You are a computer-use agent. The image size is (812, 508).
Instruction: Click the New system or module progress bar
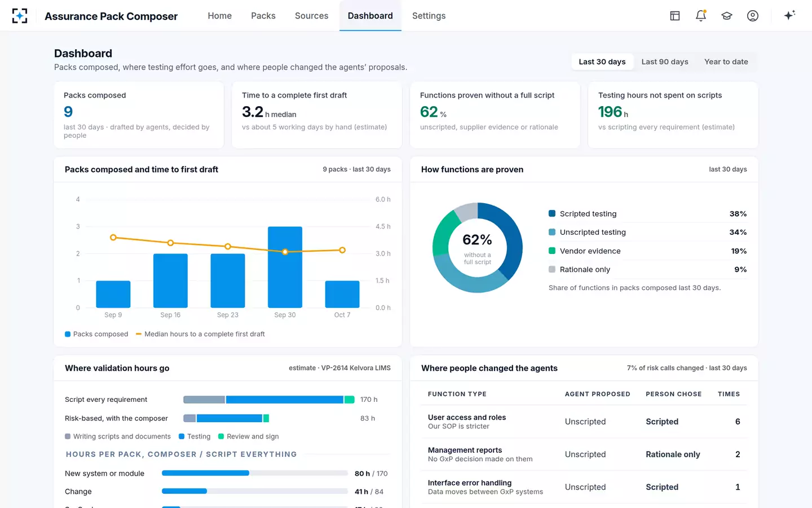pos(255,473)
